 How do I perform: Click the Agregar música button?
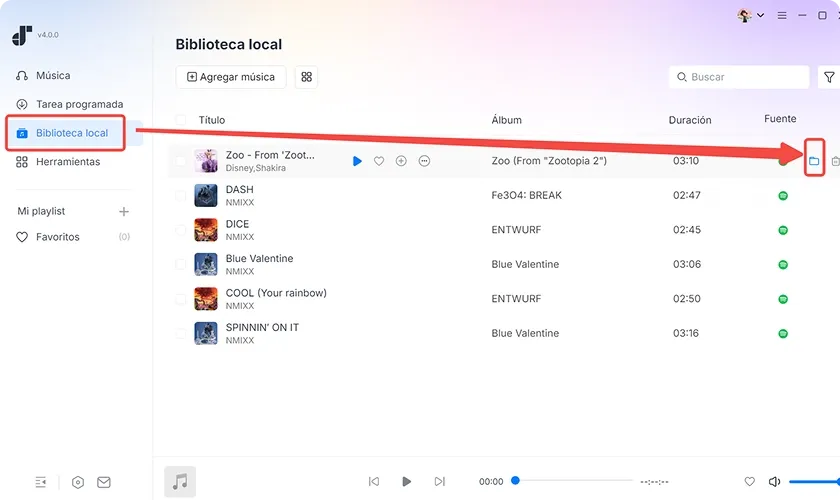click(x=231, y=77)
